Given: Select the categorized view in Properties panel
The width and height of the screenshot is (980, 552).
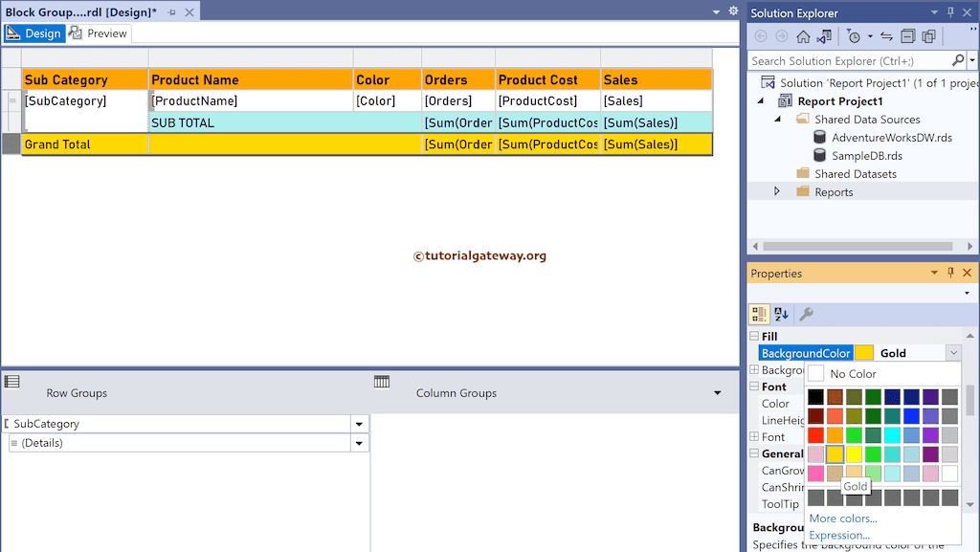Looking at the screenshot, I should pyautogui.click(x=758, y=314).
